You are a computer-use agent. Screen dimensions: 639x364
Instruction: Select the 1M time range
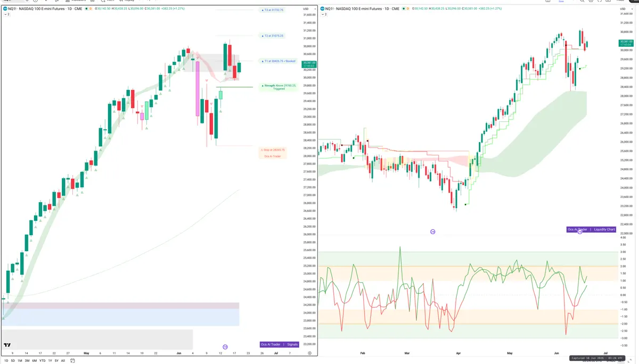[20, 361]
